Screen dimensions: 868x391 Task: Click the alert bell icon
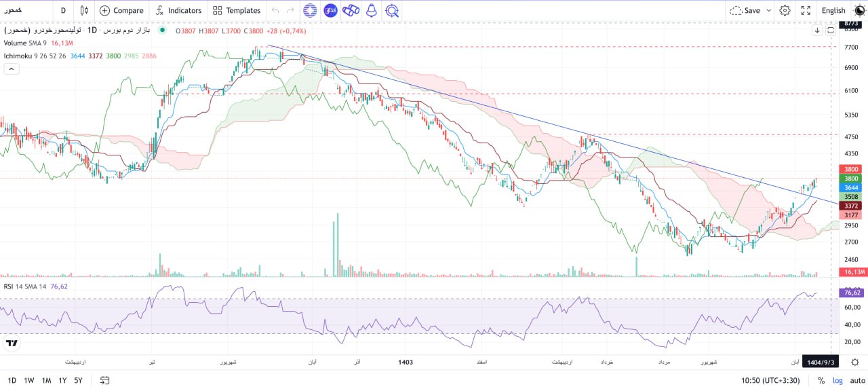[370, 10]
